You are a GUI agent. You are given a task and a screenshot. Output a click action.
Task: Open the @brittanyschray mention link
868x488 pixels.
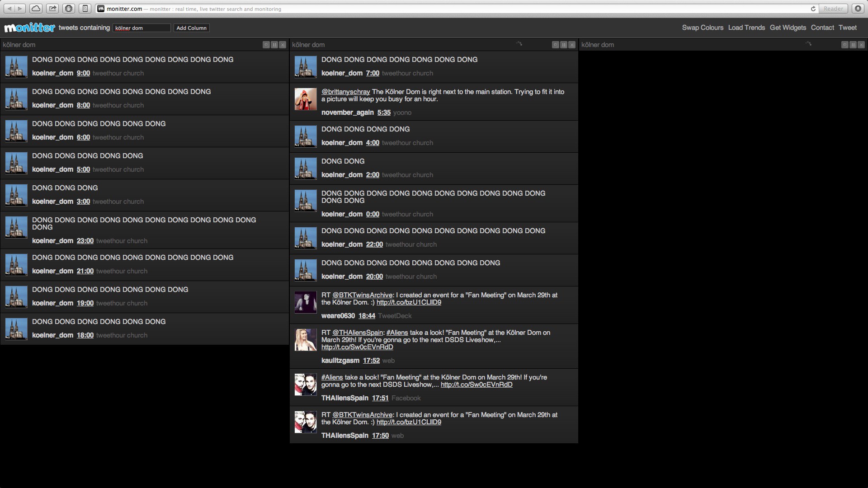tap(345, 92)
